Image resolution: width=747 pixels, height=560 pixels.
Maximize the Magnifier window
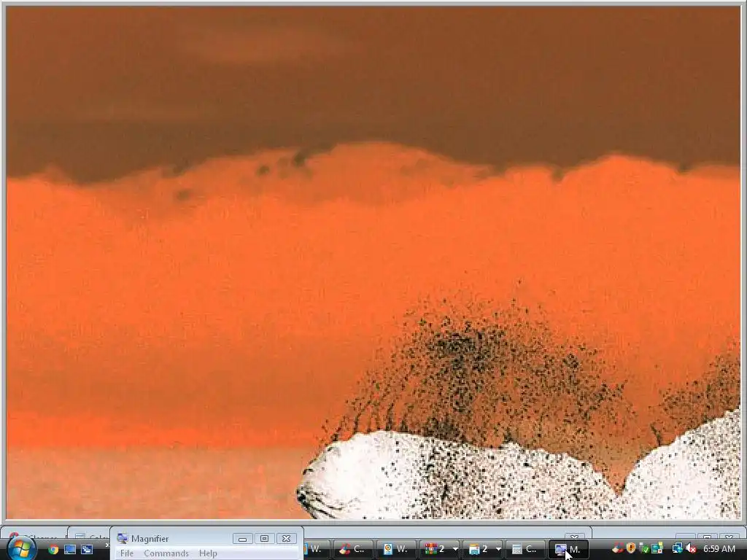point(264,539)
